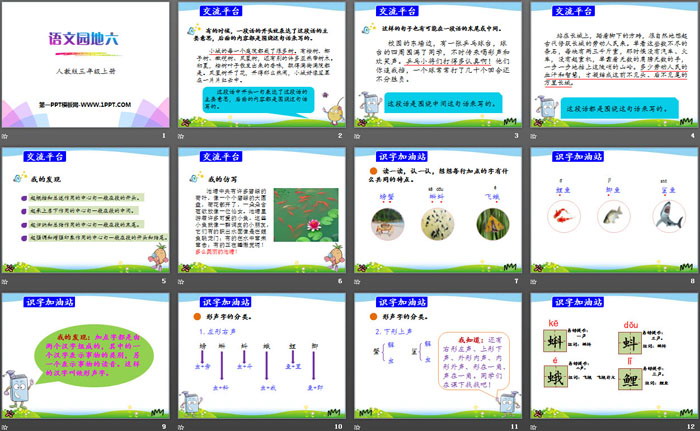
Task: Select slide 3 thumbnail about ping-pong paragraph
Action: pos(438,65)
